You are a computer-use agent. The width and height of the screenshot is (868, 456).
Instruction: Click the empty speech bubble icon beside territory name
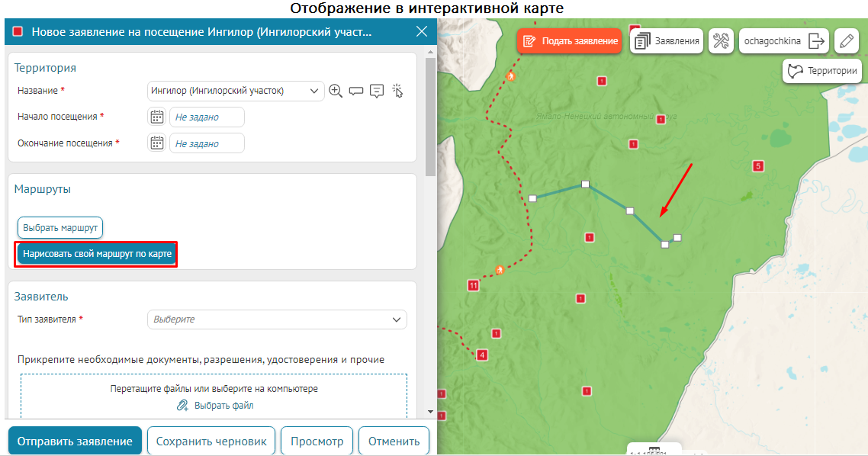point(356,91)
